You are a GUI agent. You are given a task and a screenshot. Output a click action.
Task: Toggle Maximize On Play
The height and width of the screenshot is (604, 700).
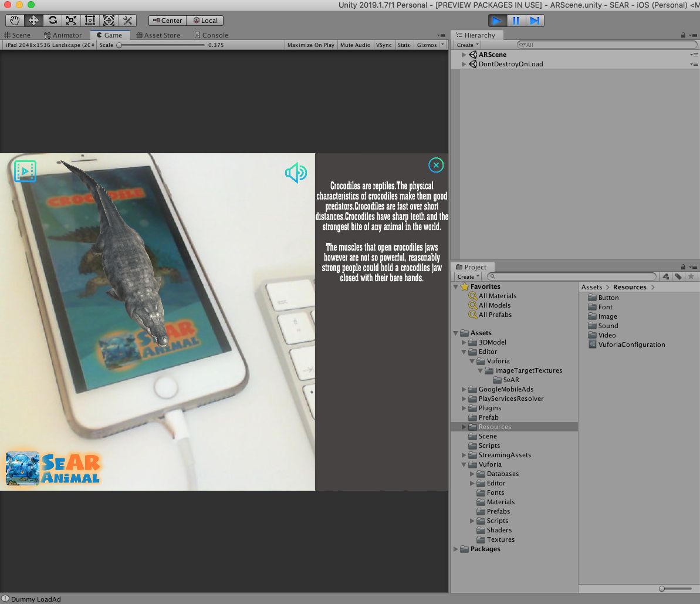coord(310,45)
